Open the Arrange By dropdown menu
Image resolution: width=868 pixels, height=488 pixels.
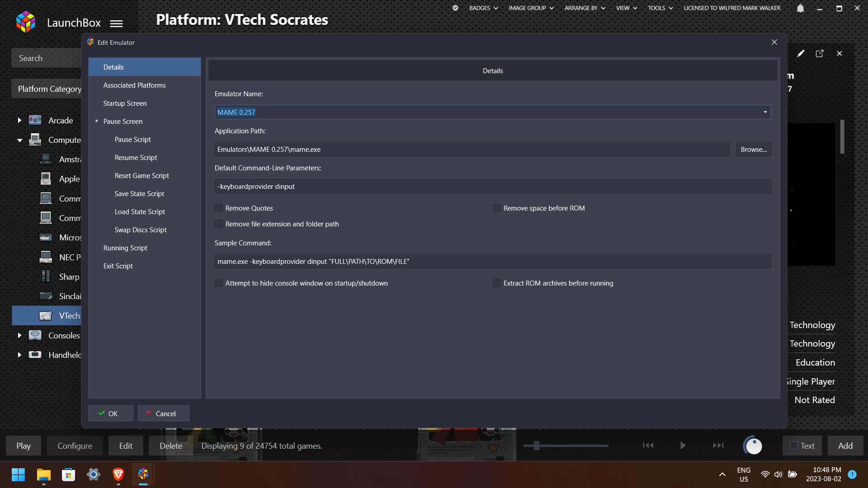point(585,8)
